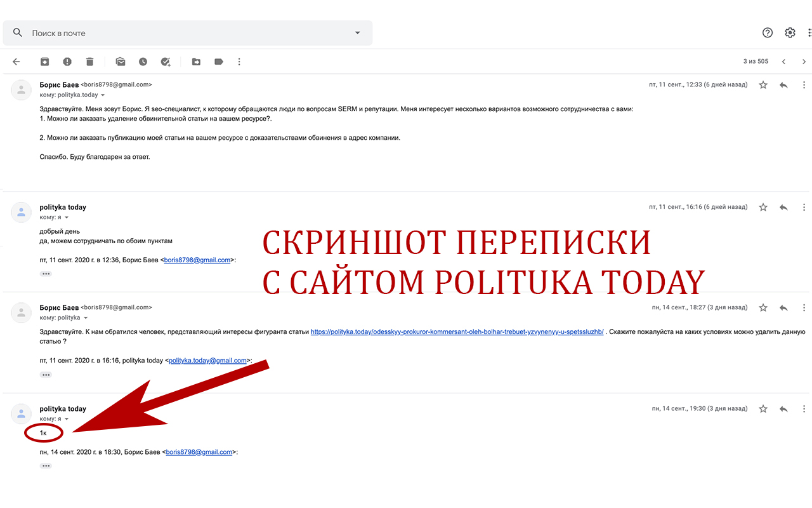
Task: Open more menu for 18:27 message
Action: (804, 307)
